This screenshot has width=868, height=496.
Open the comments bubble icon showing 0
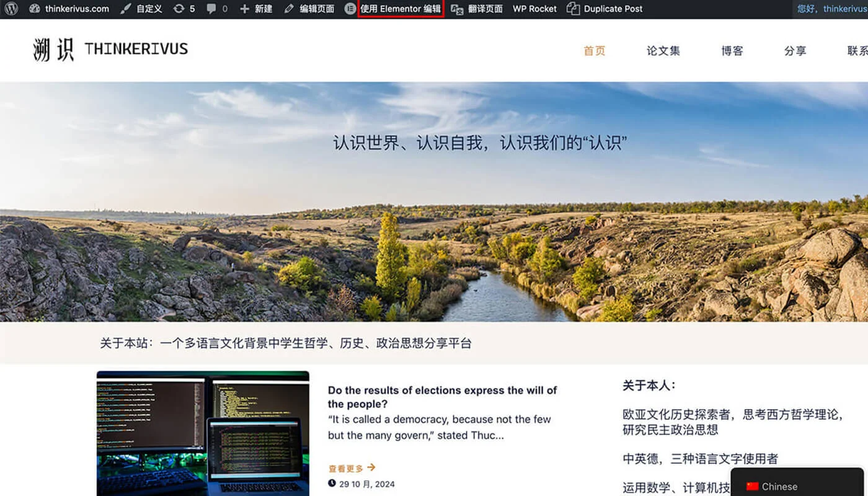[217, 9]
